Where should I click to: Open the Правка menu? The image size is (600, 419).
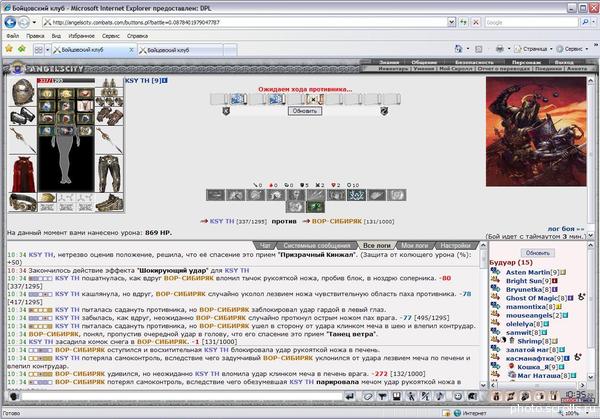35,36
